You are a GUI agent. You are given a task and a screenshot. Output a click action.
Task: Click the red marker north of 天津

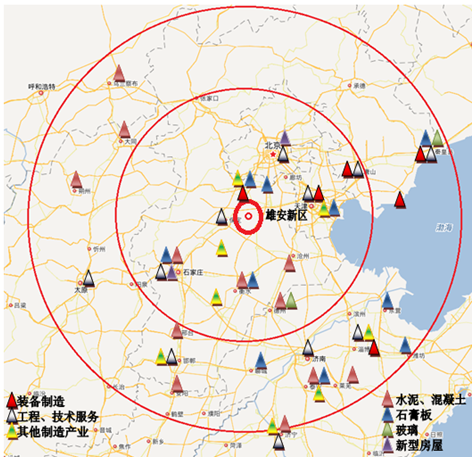319,194
